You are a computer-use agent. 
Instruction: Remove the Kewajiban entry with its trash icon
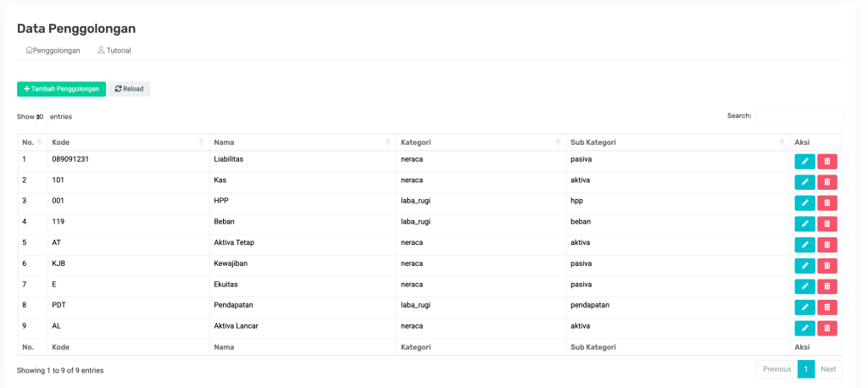827,265
